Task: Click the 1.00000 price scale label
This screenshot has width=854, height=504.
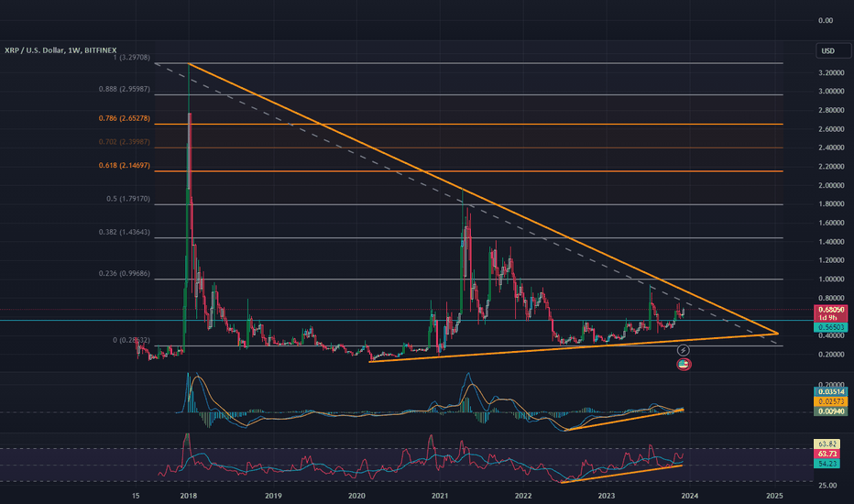Action: point(831,279)
